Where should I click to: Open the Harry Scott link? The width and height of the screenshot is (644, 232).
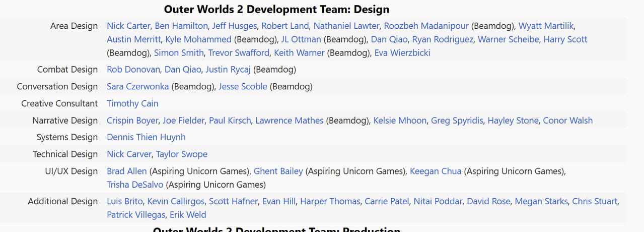[x=565, y=39]
